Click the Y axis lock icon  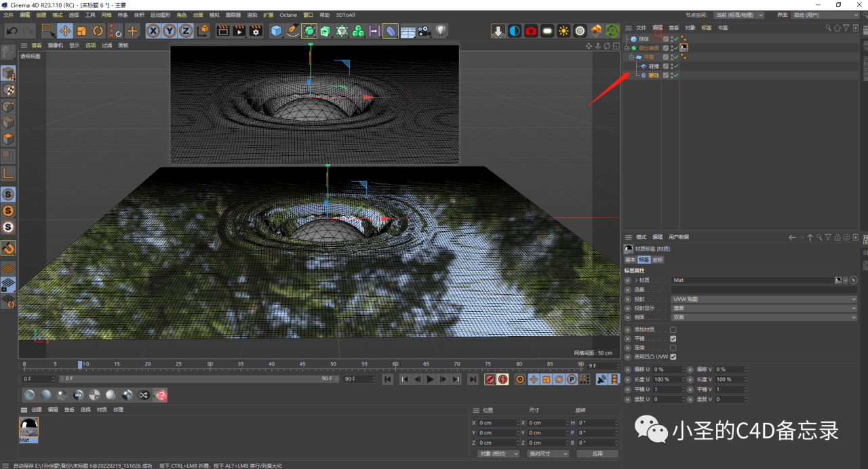coord(169,30)
